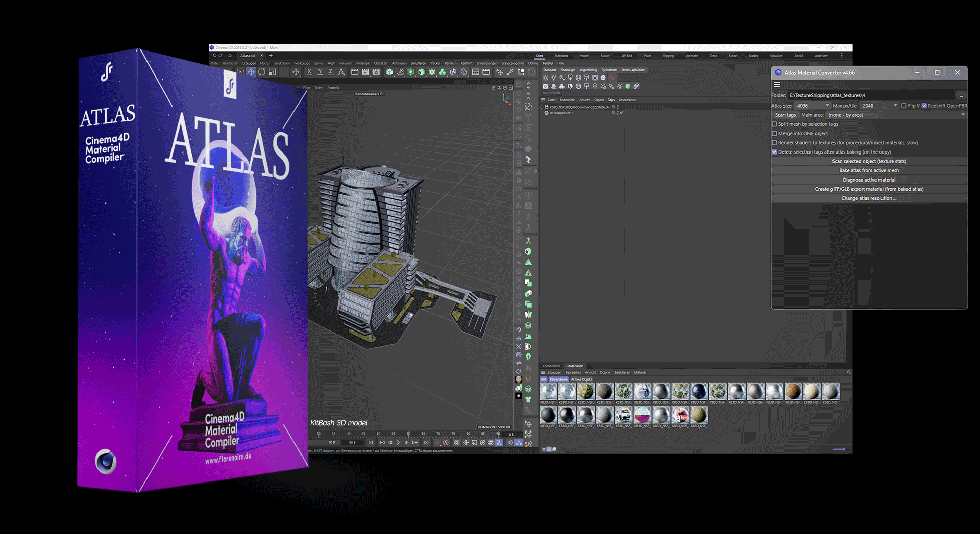Click the autokeying A icon
The image size is (980, 534).
coord(446,443)
